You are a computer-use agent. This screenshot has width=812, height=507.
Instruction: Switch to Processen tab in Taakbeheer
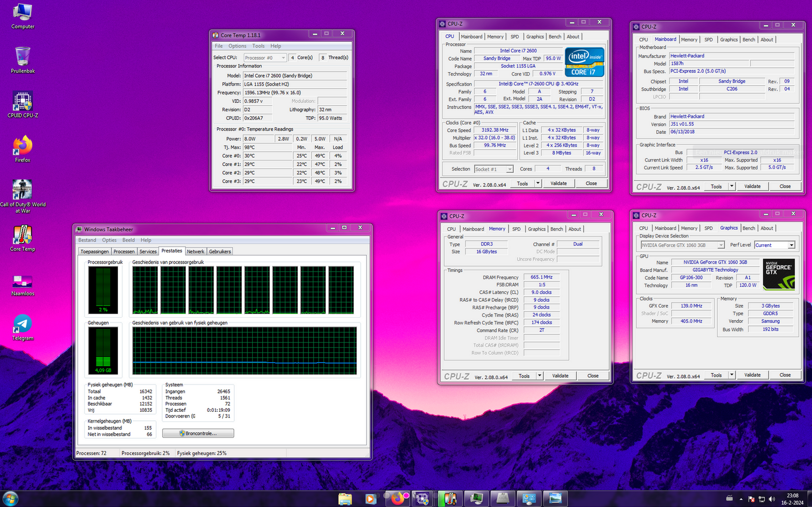(124, 251)
